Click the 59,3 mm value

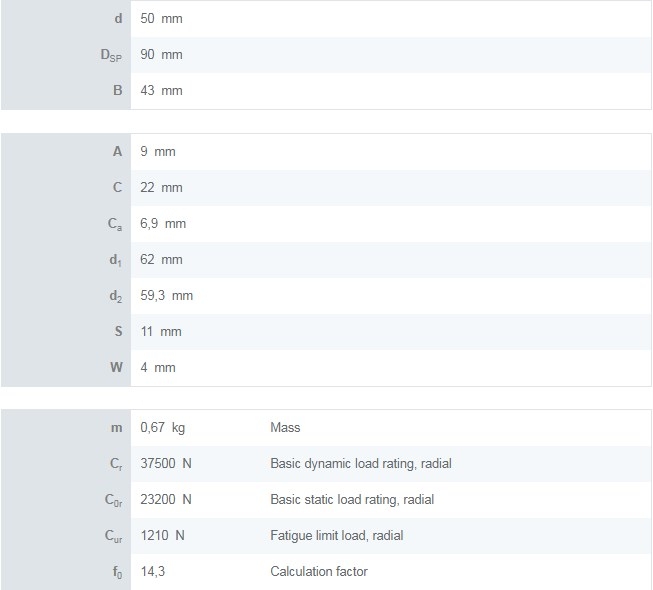tap(167, 296)
